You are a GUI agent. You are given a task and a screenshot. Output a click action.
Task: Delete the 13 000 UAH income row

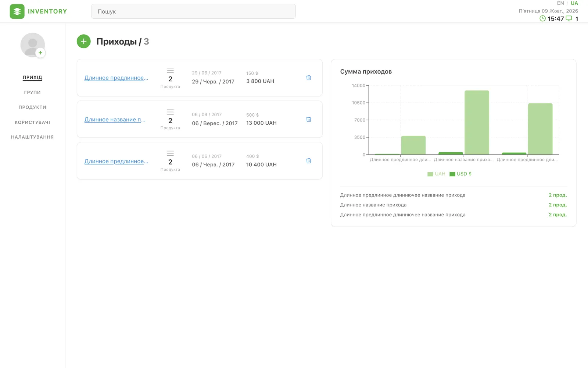(x=309, y=119)
